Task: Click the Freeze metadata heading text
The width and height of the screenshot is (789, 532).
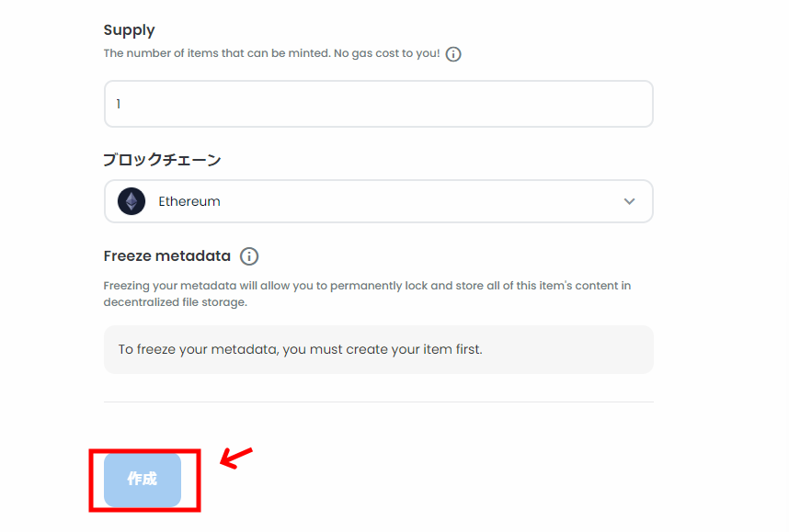Action: [x=167, y=256]
